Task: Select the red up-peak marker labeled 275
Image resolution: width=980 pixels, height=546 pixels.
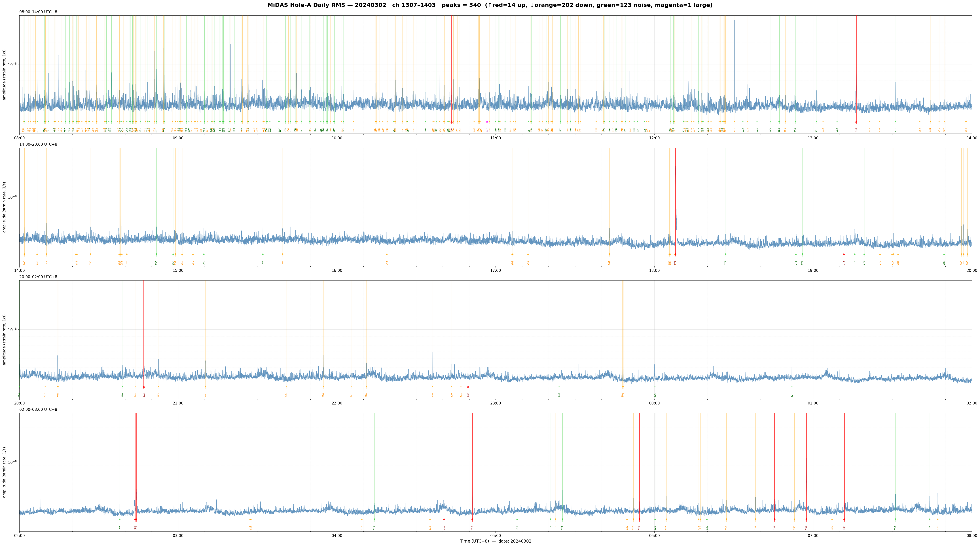Action: pyautogui.click(x=844, y=254)
